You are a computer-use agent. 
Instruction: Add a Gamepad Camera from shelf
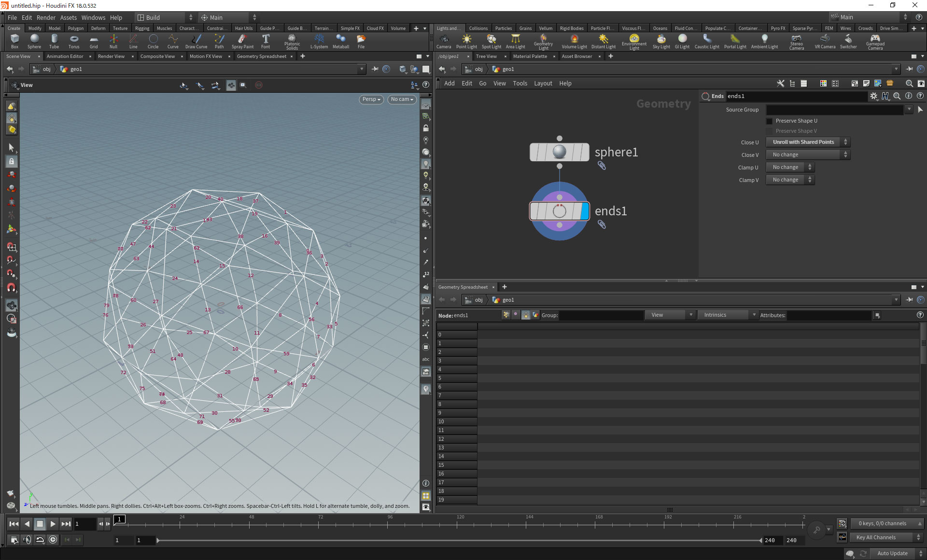tap(875, 42)
